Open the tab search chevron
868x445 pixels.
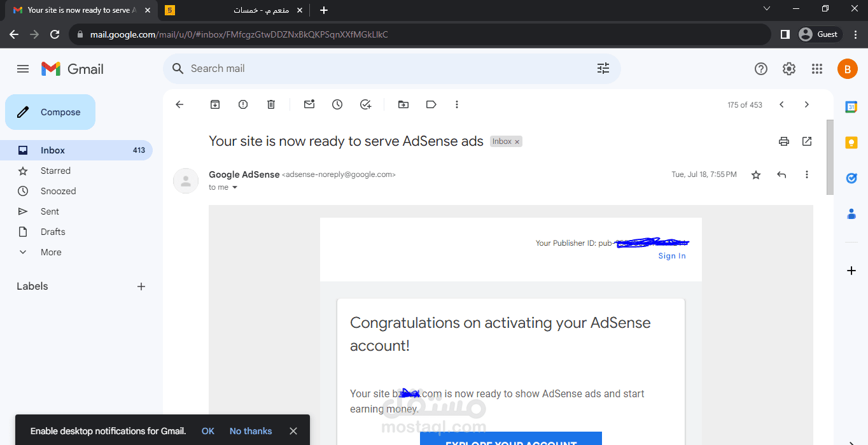coord(767,9)
